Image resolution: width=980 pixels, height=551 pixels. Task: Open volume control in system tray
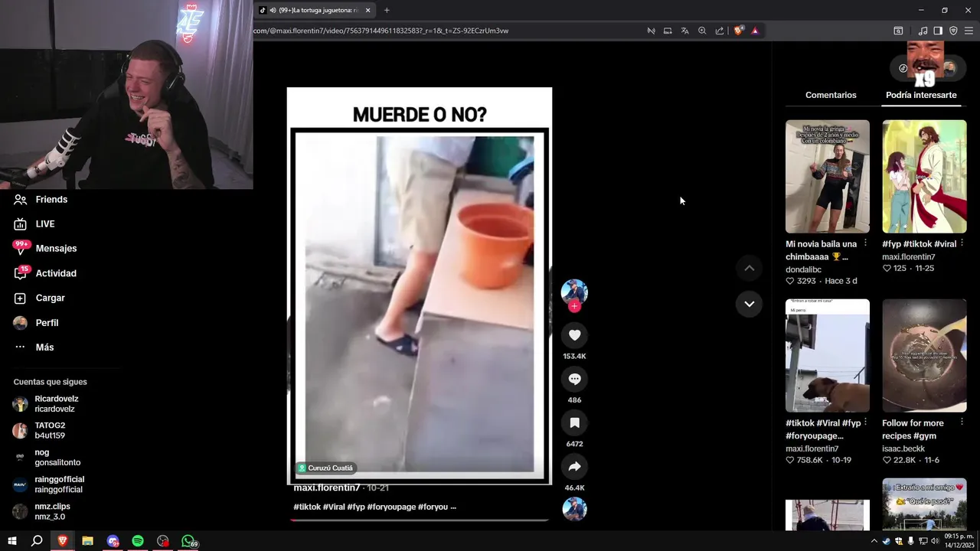pos(936,541)
